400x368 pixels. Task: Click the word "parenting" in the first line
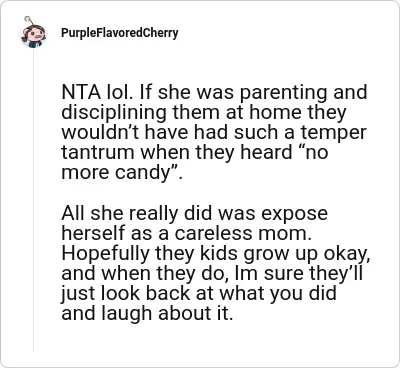click(283, 94)
